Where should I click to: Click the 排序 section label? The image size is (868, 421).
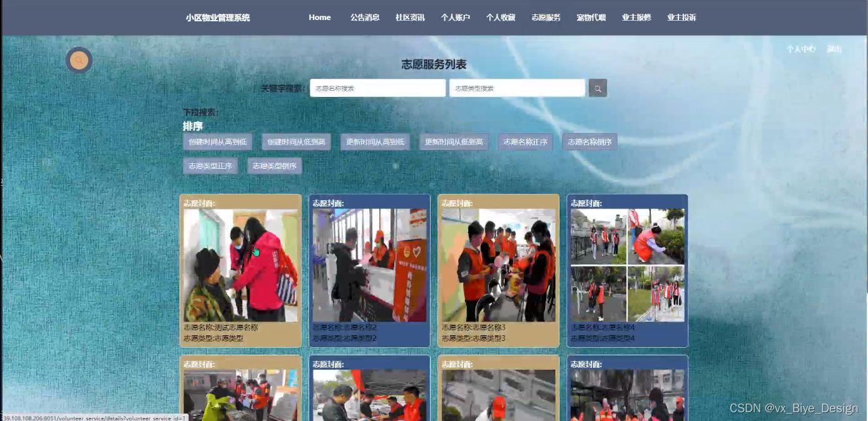click(x=193, y=126)
